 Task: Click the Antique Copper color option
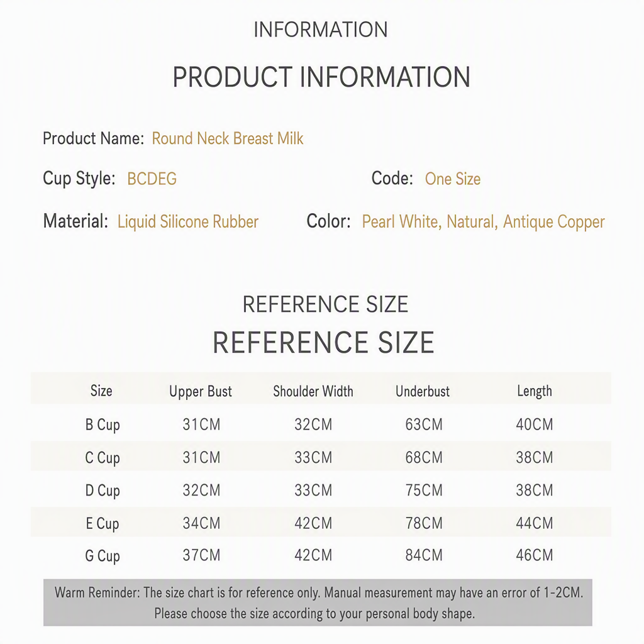554,222
